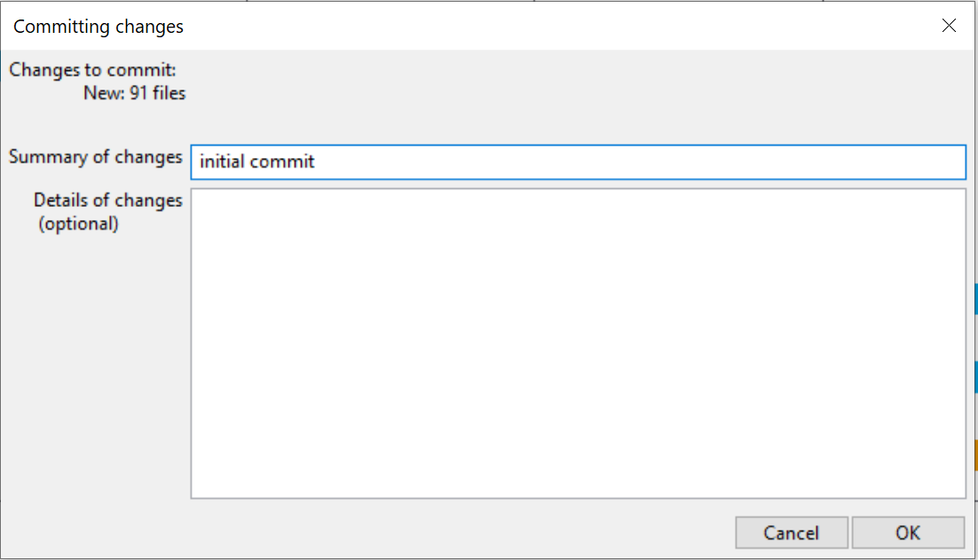Screen dimensions: 978x560
Task: Click the upper blue strip behind dialog
Action: pyautogui.click(x=975, y=298)
